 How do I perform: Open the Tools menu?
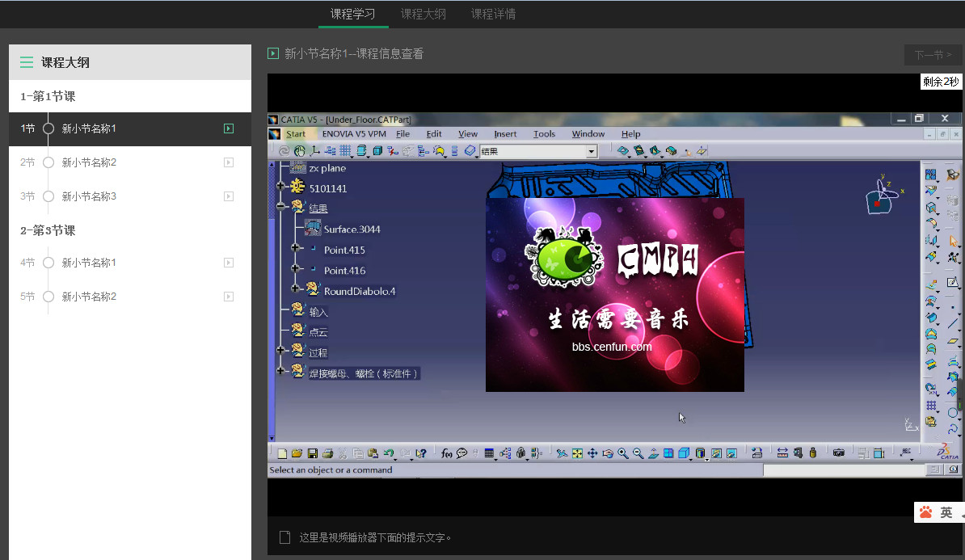point(544,133)
